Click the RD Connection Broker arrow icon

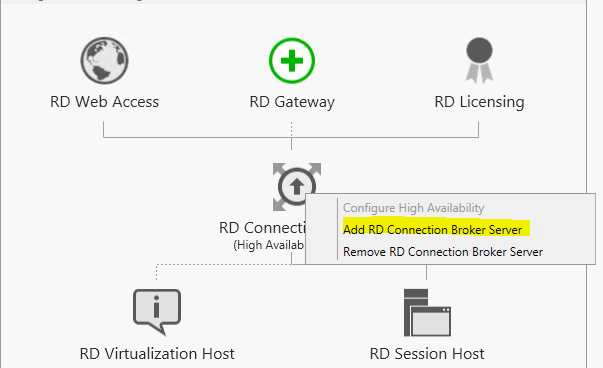297,186
